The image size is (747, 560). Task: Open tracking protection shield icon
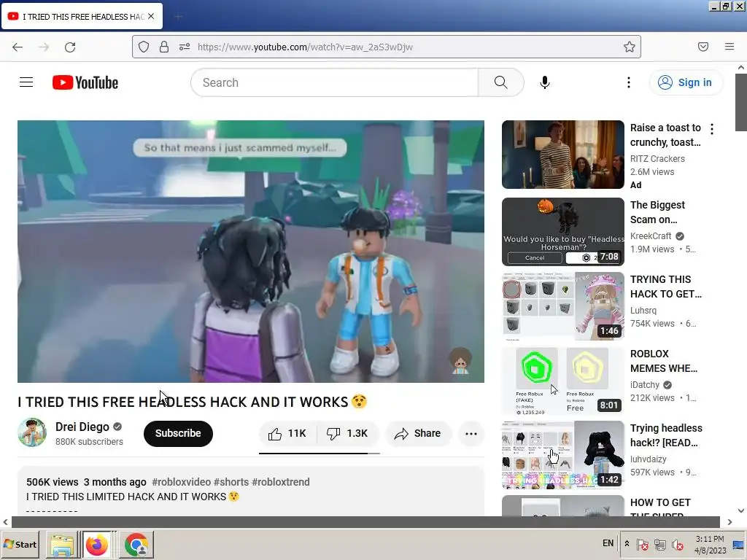pyautogui.click(x=144, y=47)
